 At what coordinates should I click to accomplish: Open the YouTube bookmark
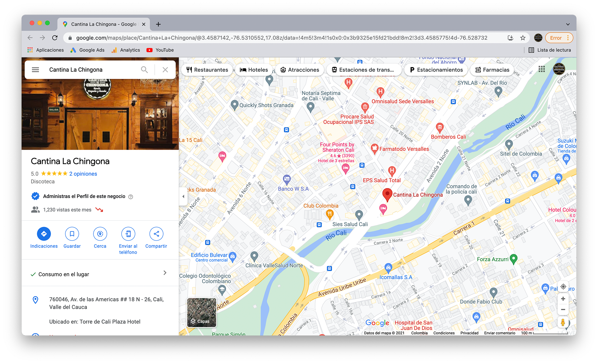[160, 50]
